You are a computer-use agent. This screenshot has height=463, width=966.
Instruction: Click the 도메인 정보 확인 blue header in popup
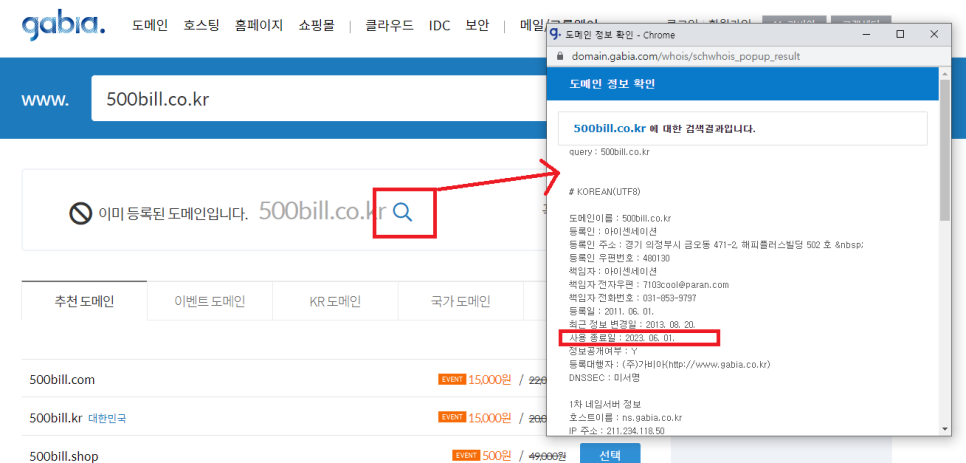(742, 84)
